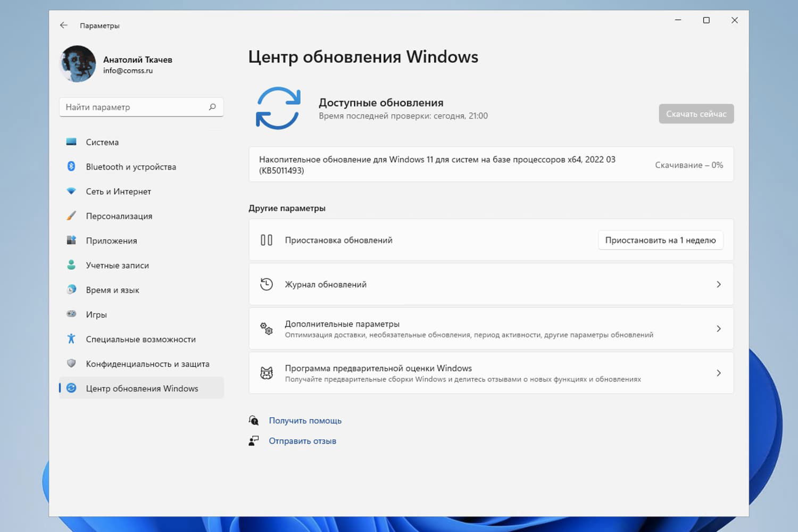Viewport: 798px width, 532px height.
Task: Open Специальные возможности settings
Action: tap(142, 339)
